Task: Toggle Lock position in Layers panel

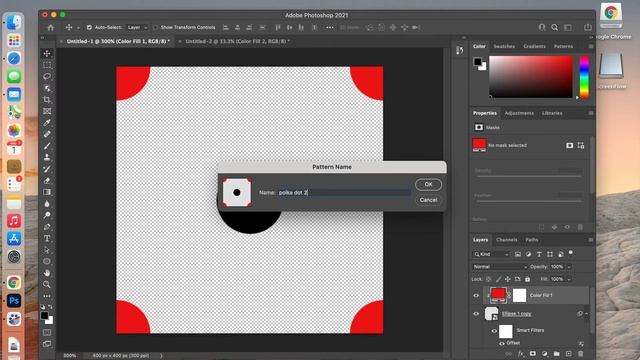Action: 508,279
